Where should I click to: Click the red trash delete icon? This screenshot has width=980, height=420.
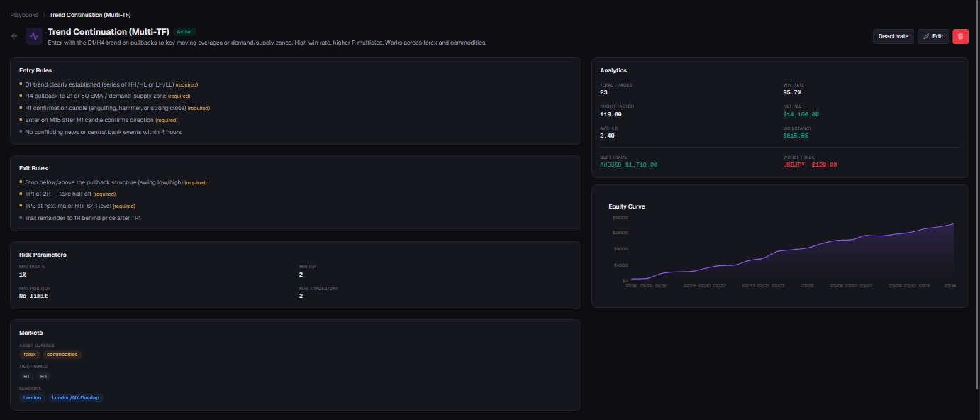(x=960, y=36)
